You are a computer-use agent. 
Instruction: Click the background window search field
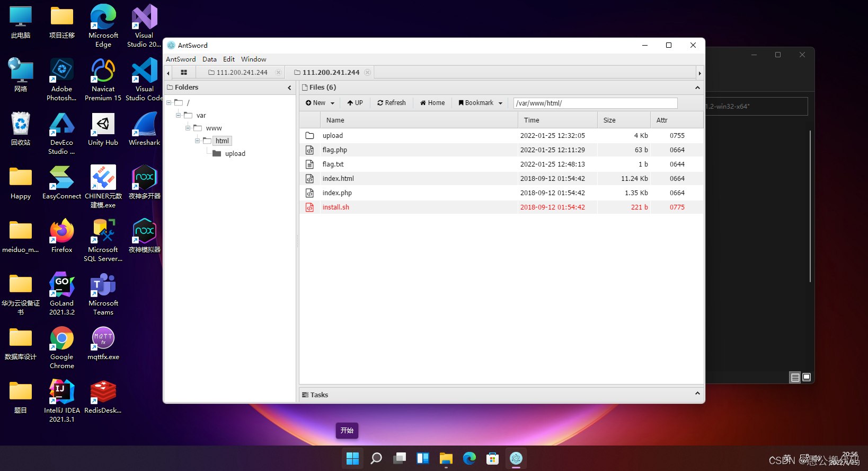click(x=757, y=106)
